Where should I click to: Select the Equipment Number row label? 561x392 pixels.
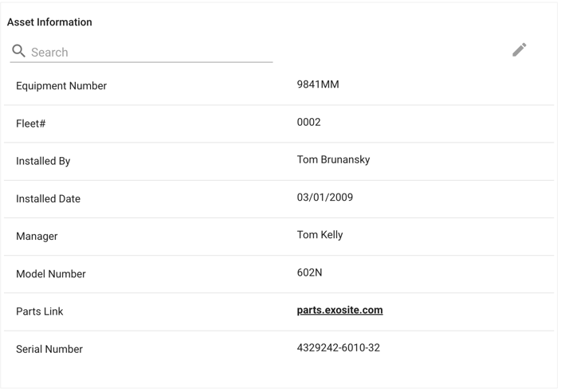click(61, 86)
